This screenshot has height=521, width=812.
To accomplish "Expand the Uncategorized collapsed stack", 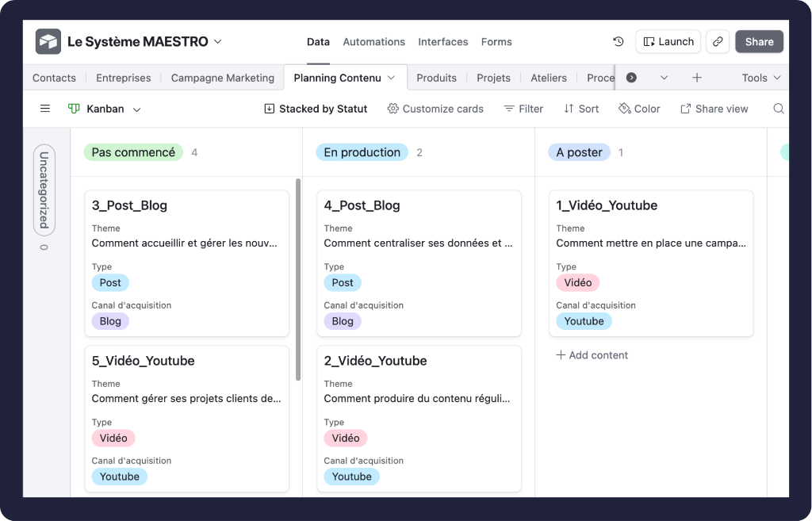I will coord(44,190).
